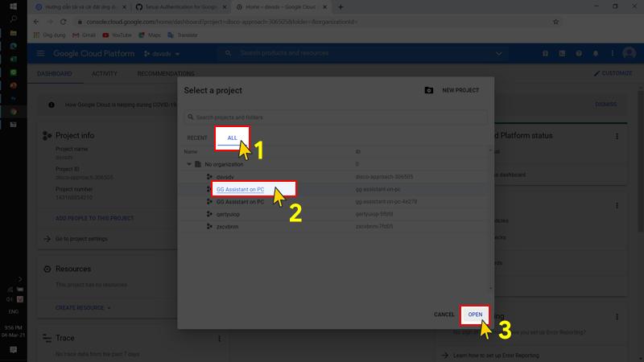
Task: Open the Platform status card options menu
Action: click(x=617, y=137)
